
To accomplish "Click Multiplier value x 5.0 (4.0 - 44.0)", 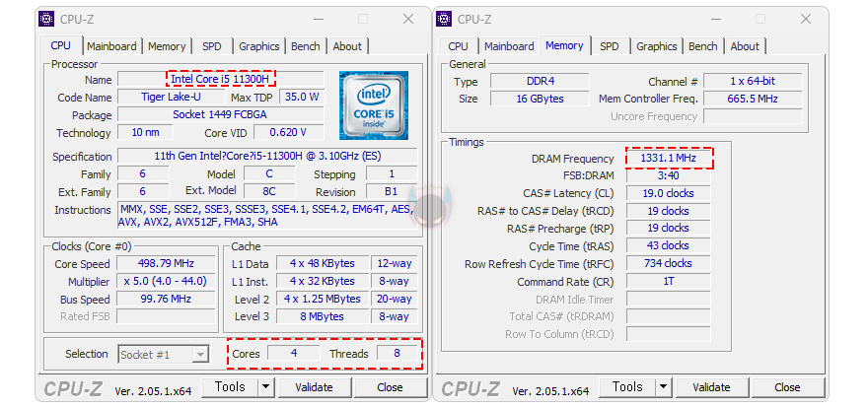I will (x=166, y=281).
